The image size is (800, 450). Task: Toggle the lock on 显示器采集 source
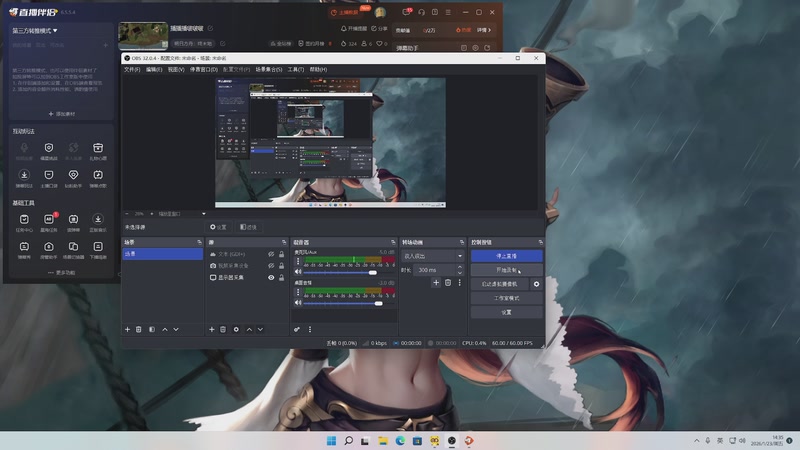click(x=281, y=278)
